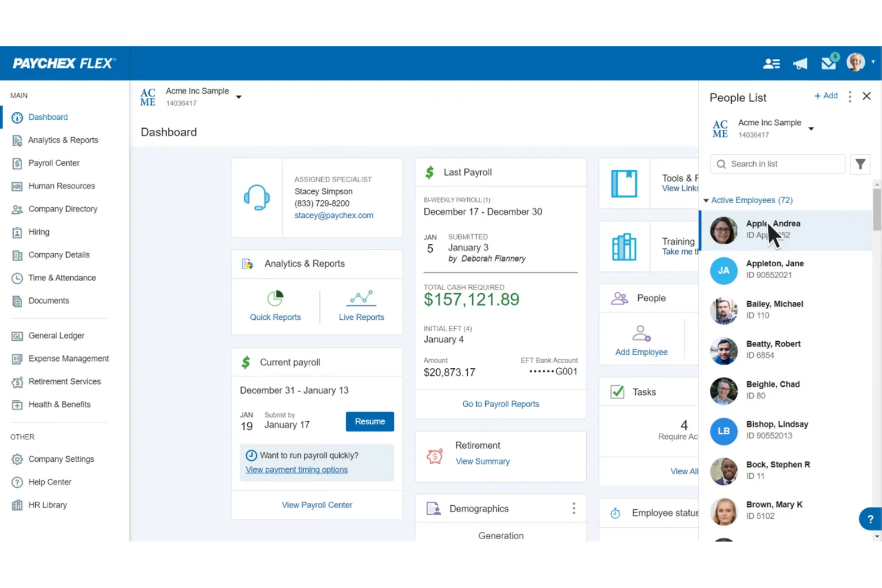Viewport: 882px width, 588px height.
Task: Open Human Resources from the sidebar
Action: click(x=61, y=185)
